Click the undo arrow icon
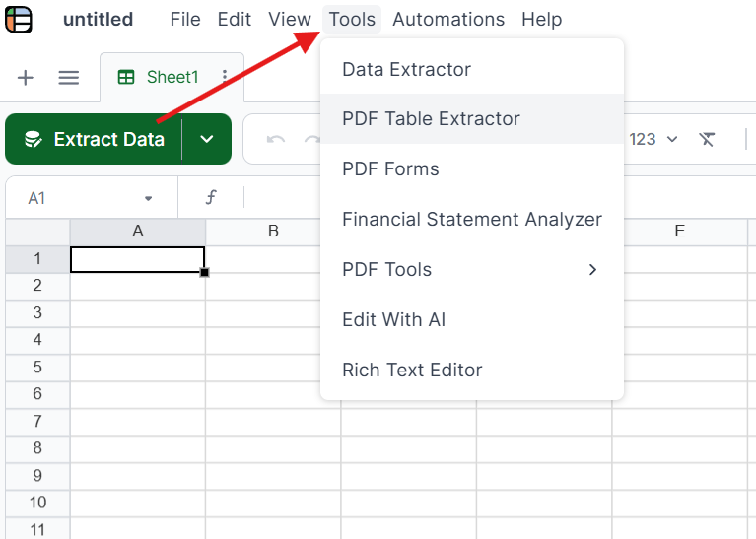This screenshot has width=756, height=539. tap(275, 139)
